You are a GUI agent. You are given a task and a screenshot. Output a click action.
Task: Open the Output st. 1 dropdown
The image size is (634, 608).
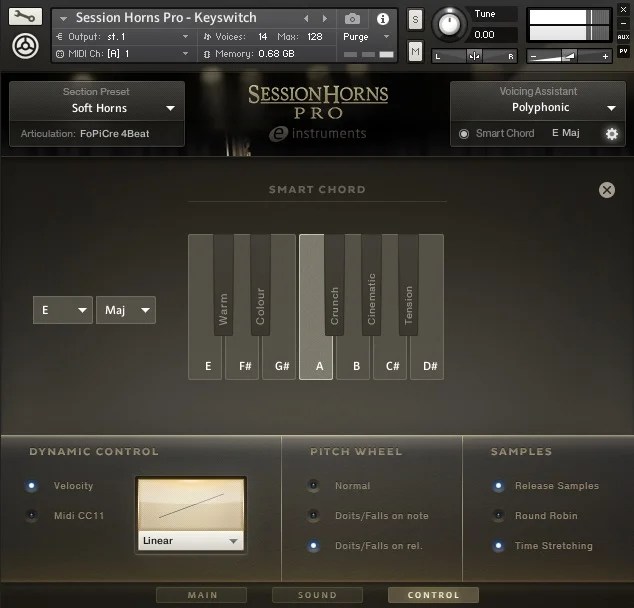pyautogui.click(x=123, y=37)
